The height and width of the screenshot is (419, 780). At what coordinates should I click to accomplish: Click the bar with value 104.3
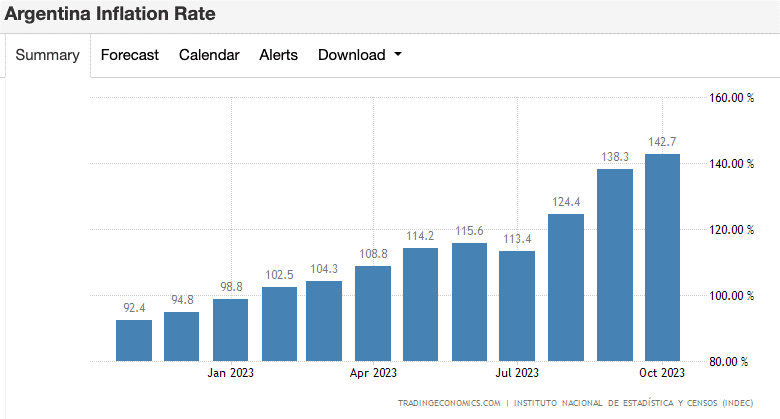point(324,321)
